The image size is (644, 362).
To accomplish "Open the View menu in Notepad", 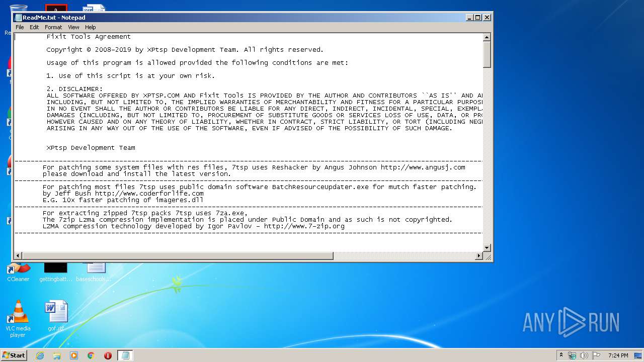I will pyautogui.click(x=73, y=27).
